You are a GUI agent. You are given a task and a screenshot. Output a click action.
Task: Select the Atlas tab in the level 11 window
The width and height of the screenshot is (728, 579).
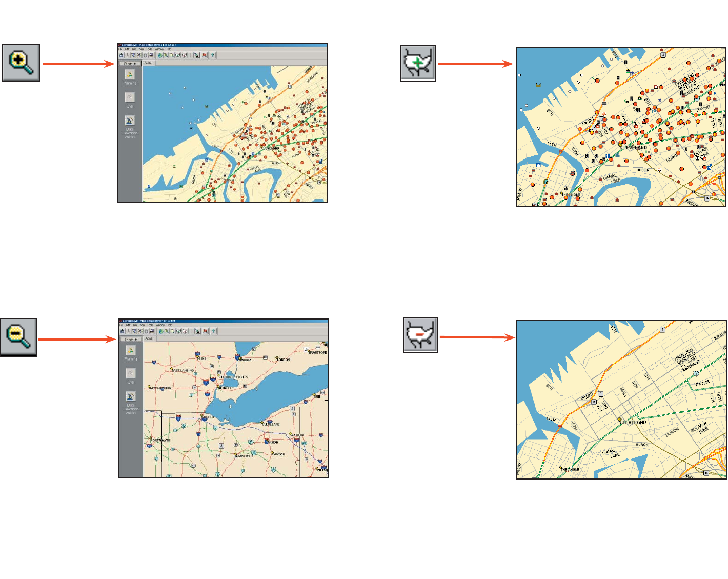[x=148, y=63]
